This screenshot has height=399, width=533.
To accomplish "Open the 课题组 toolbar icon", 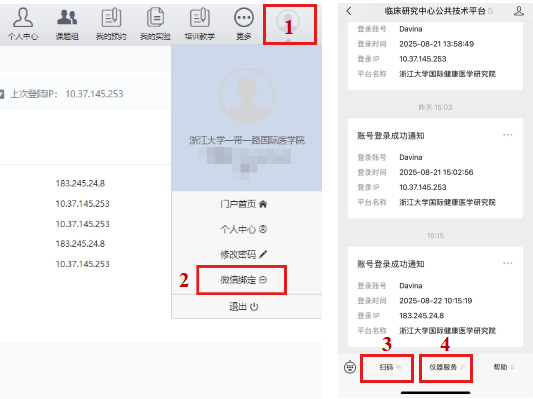I will pos(67,23).
